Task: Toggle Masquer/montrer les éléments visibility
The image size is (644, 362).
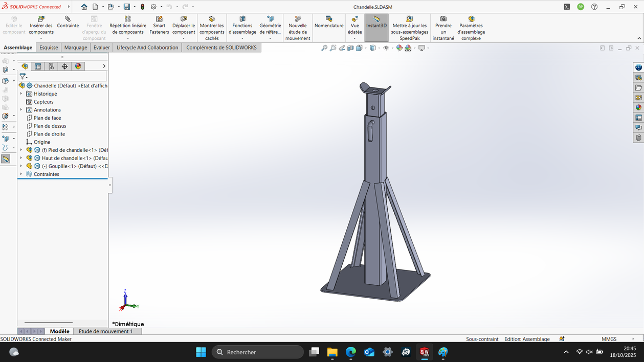Action: (386, 48)
